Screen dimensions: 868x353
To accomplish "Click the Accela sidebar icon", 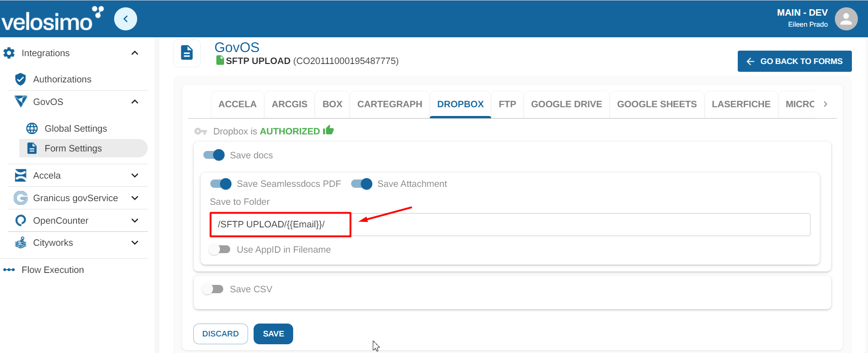I will pyautogui.click(x=21, y=175).
